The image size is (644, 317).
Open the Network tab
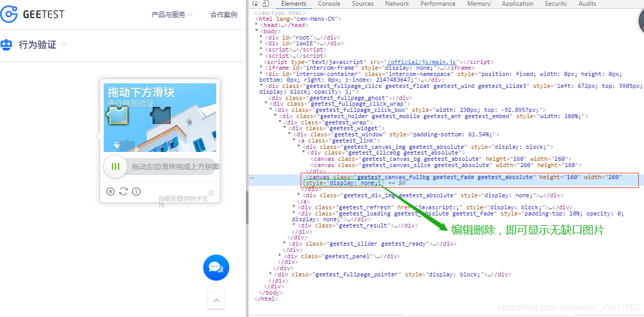[x=397, y=4]
